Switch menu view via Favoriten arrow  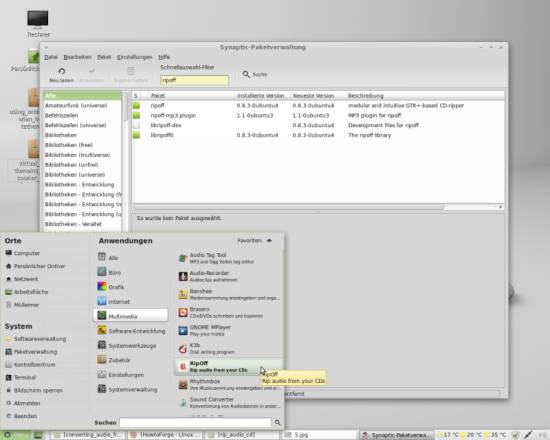269,241
